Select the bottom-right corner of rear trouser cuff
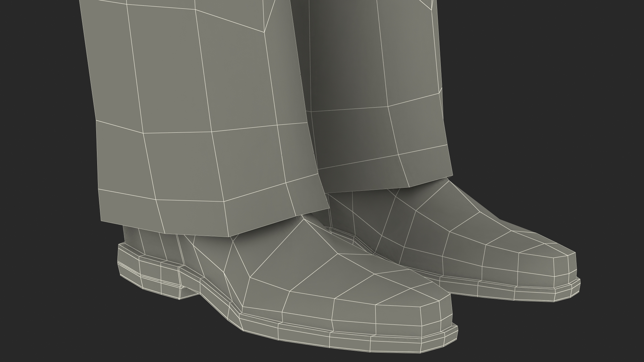The width and height of the screenshot is (644, 362). [x=452, y=175]
